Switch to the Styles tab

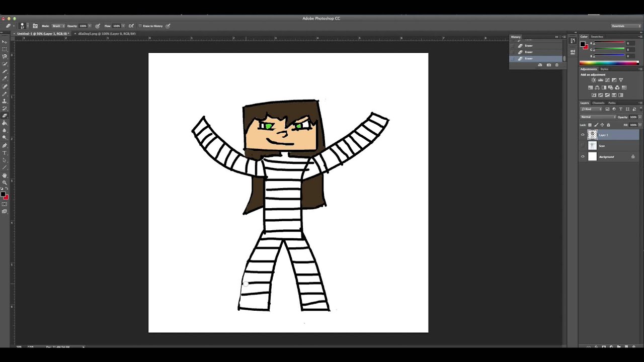(x=604, y=69)
